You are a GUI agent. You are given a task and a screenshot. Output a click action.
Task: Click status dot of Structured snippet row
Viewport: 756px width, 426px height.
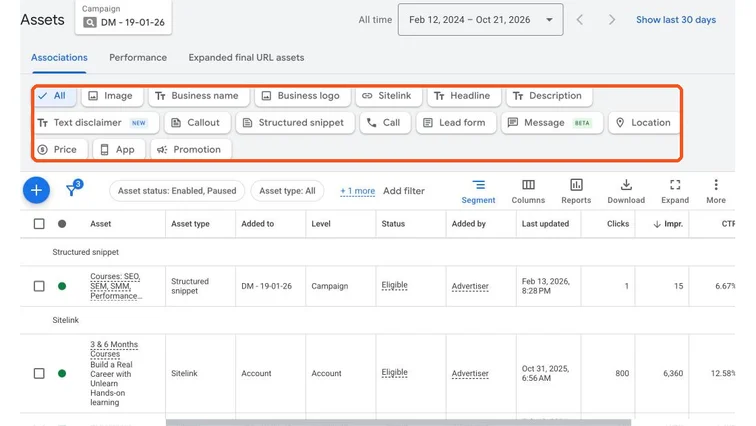pyautogui.click(x=62, y=286)
